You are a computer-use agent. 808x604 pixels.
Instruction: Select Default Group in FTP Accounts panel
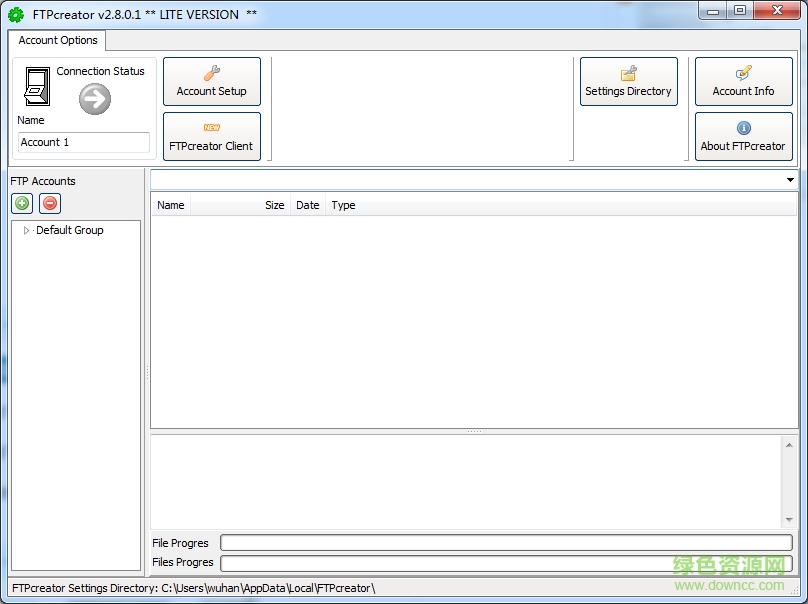click(69, 230)
